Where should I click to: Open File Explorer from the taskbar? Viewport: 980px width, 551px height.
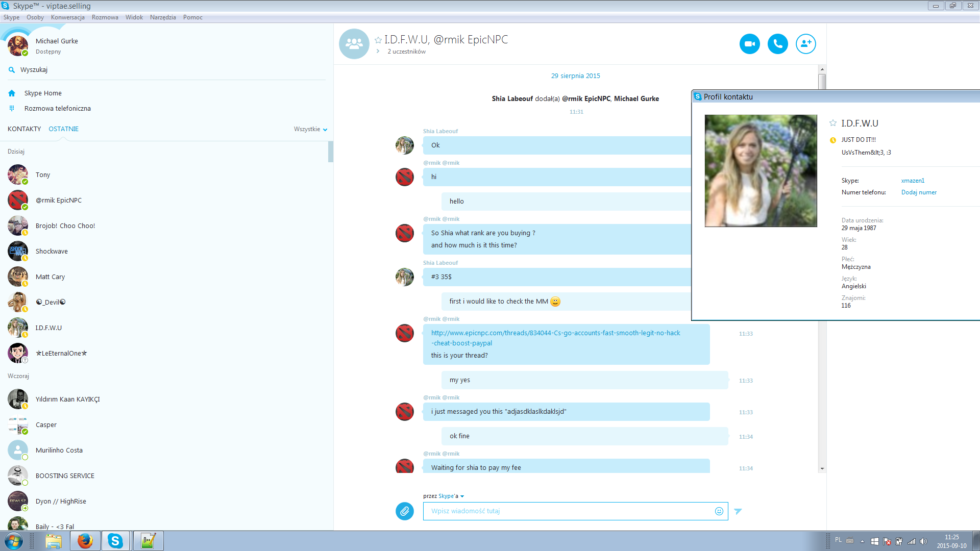(x=54, y=541)
